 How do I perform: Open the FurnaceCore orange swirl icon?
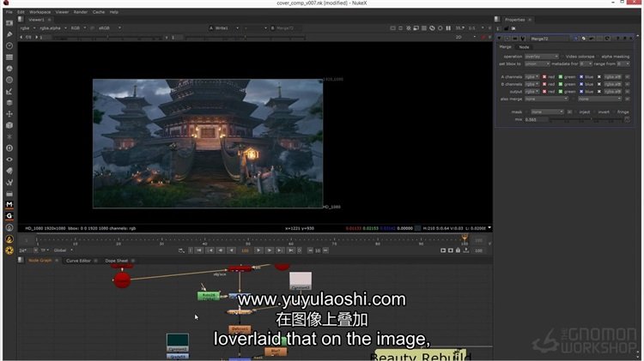click(x=9, y=250)
